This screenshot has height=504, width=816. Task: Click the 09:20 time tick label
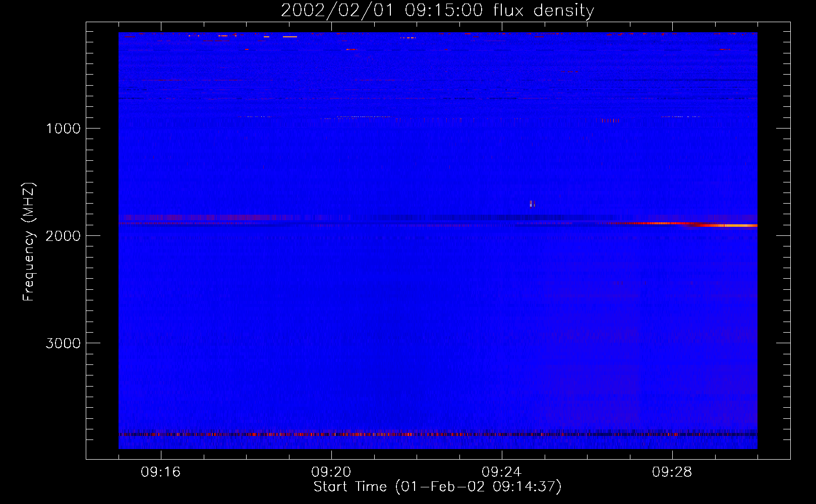tap(331, 472)
